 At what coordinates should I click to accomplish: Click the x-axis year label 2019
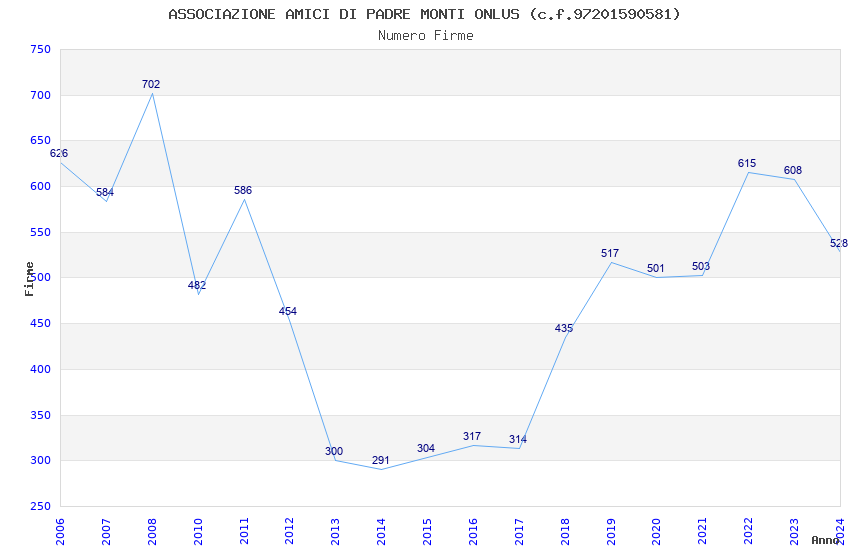(611, 531)
